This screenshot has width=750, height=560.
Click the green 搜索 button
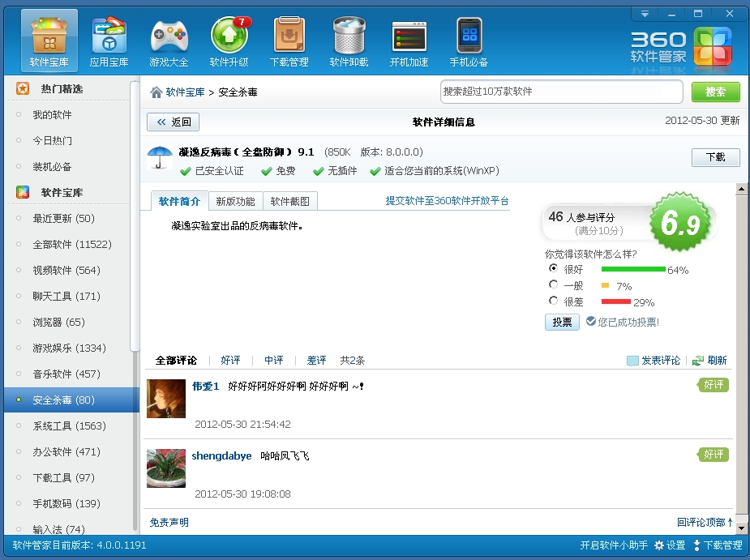pos(716,92)
